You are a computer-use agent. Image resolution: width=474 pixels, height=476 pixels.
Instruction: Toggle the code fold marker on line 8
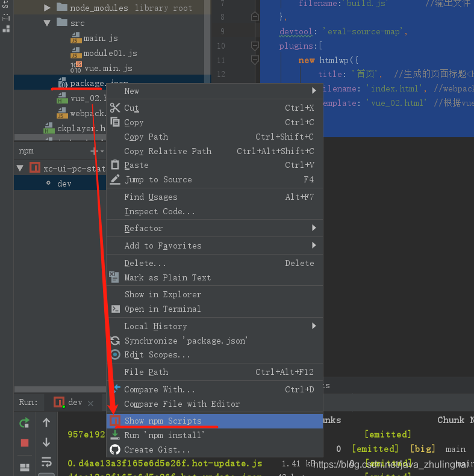click(255, 16)
